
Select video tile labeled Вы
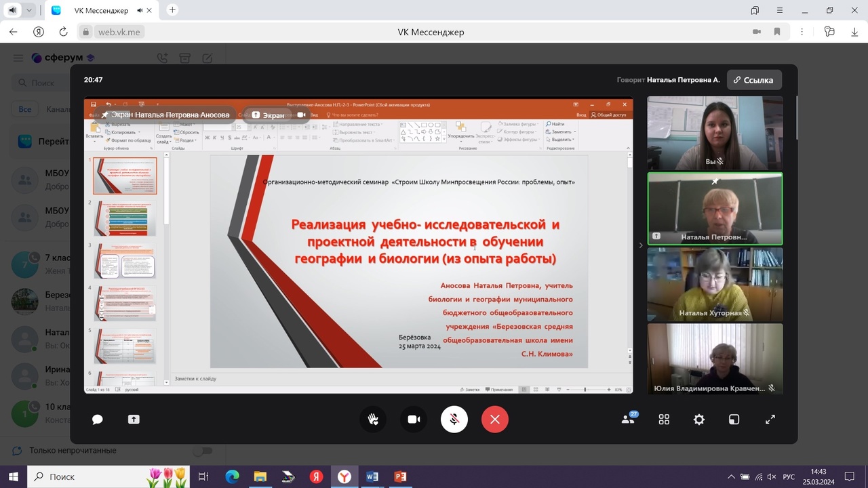tap(715, 133)
